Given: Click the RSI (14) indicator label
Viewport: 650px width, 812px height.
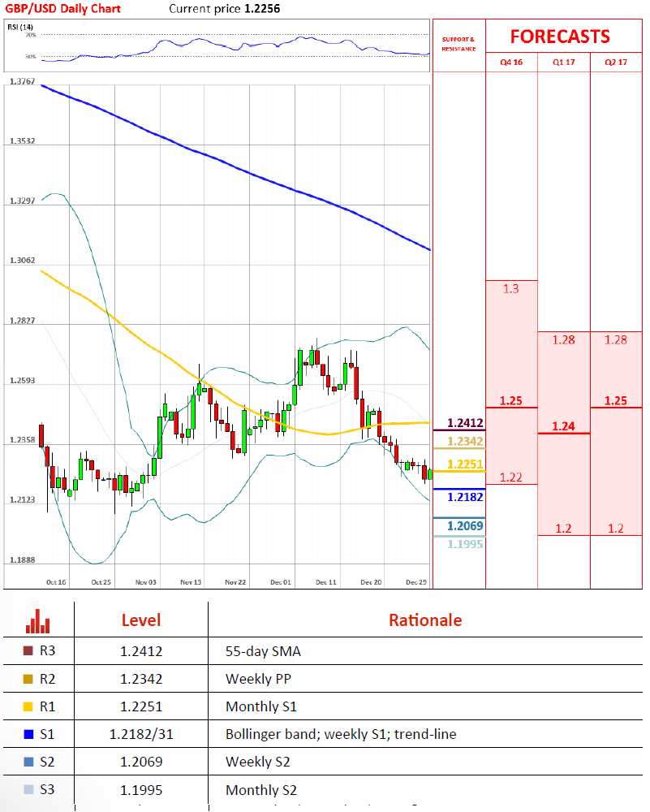Looking at the screenshot, I should coord(20,27).
